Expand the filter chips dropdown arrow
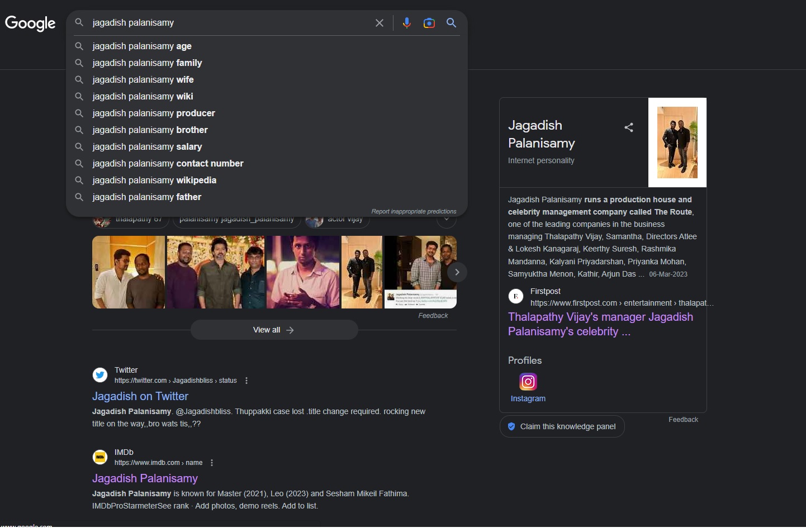Screen dimensions: 806x532 pyautogui.click(x=447, y=219)
